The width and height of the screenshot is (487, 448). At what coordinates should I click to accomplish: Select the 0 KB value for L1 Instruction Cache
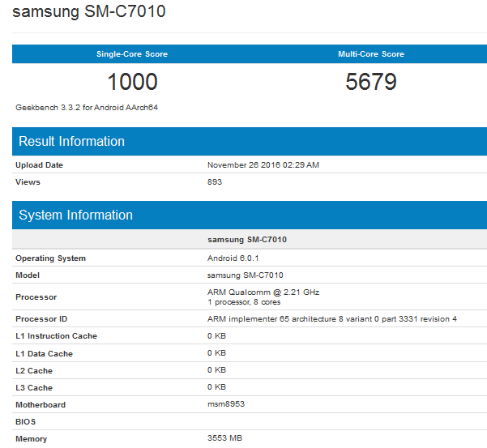tap(217, 336)
